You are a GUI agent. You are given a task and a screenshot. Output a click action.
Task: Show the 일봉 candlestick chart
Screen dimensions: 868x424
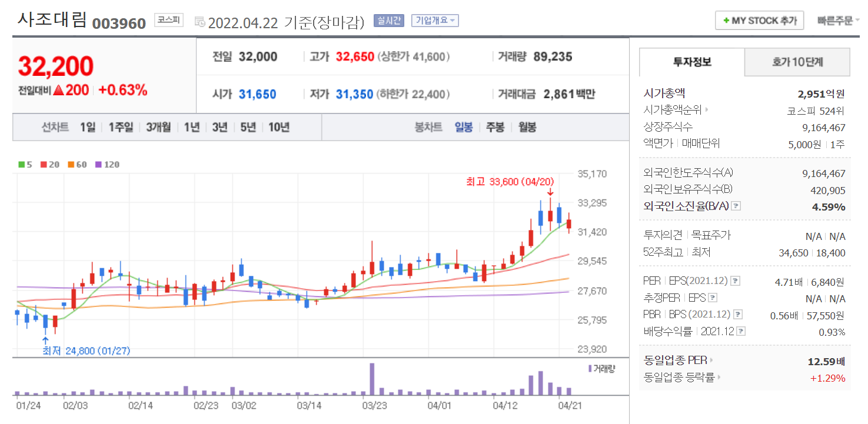(x=464, y=127)
